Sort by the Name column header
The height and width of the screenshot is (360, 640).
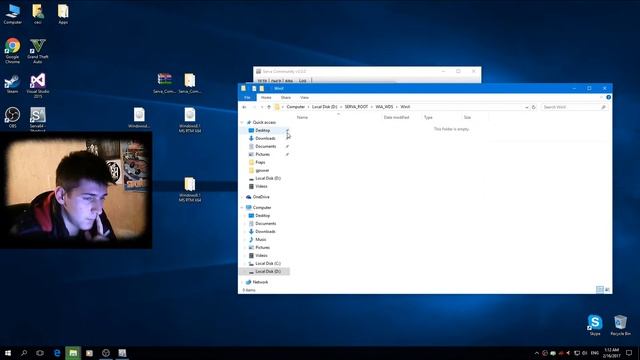[x=302, y=118]
